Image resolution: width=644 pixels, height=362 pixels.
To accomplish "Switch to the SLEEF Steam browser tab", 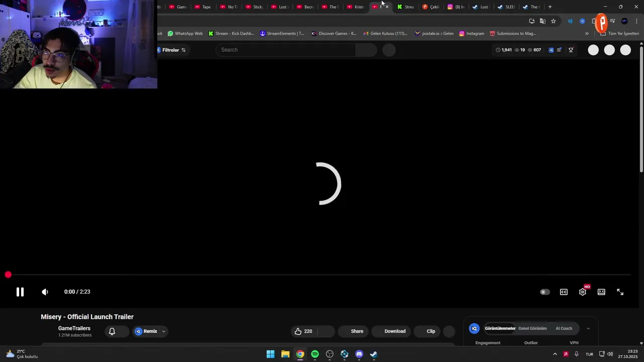I will (506, 7).
